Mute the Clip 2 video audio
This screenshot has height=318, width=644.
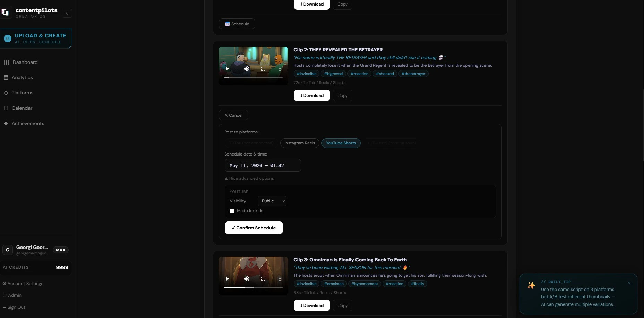pyautogui.click(x=247, y=69)
